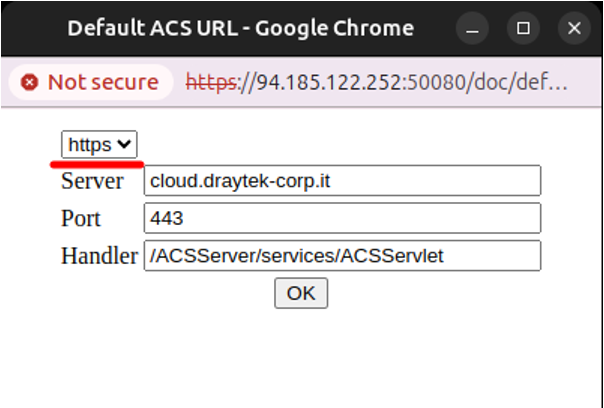Click the blank page area below OK
This screenshot has width=604, height=408.
[301, 358]
